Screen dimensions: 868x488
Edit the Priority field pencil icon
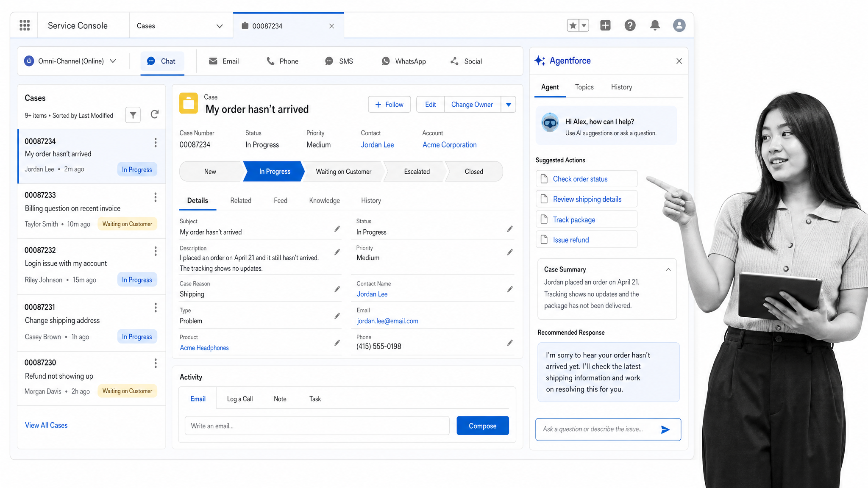[x=510, y=252]
